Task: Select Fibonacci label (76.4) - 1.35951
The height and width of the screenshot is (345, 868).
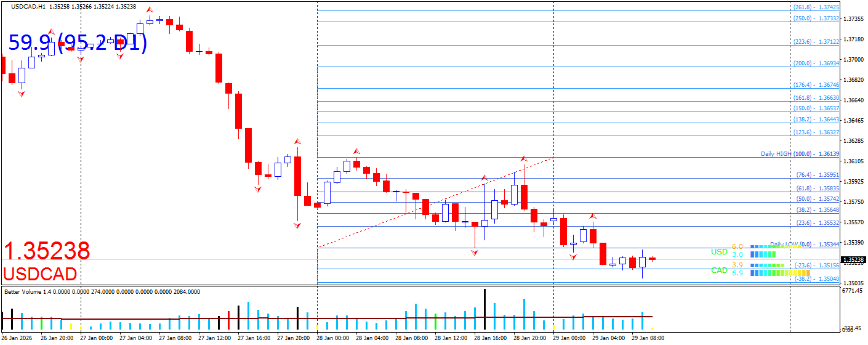Action: click(x=818, y=175)
